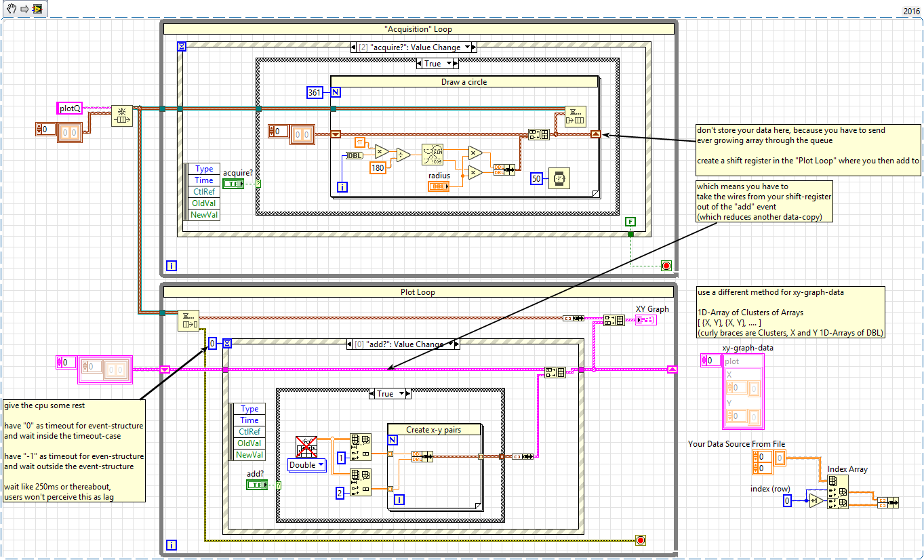The width and height of the screenshot is (924, 560).
Task: Select the Sine & Cosine function node
Action: click(432, 155)
